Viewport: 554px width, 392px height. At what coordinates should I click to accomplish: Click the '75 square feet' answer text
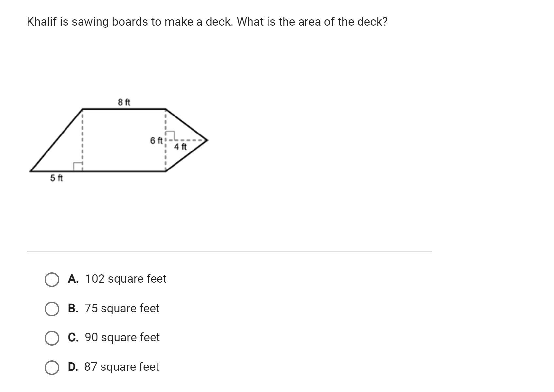click(122, 308)
